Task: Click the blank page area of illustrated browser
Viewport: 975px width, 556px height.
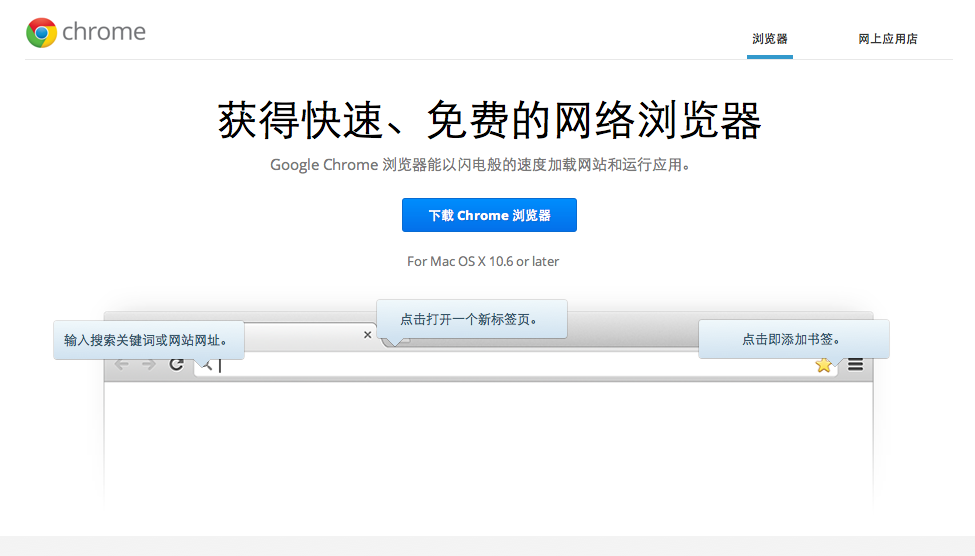Action: coord(488,440)
